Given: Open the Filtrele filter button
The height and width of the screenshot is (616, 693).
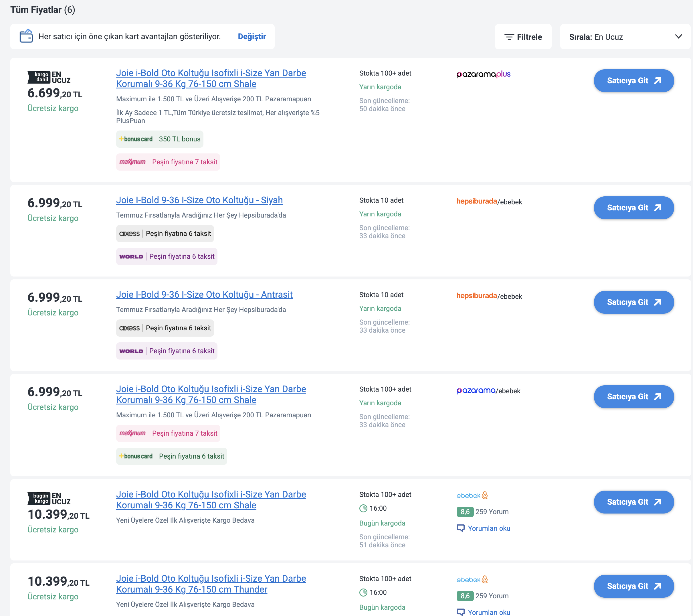Looking at the screenshot, I should [523, 37].
